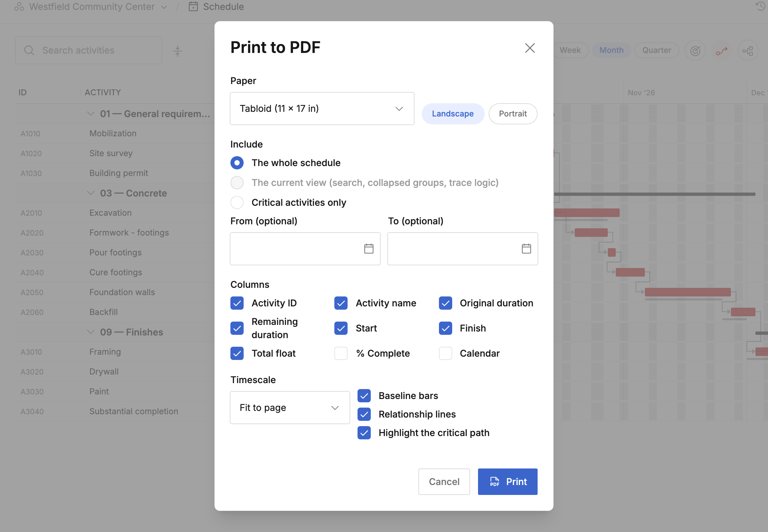Open the Paper size dropdown
768x532 pixels.
point(322,109)
